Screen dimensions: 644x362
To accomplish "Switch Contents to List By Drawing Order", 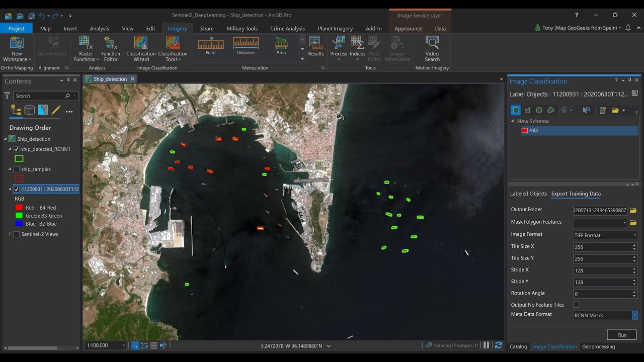I will click(16, 110).
